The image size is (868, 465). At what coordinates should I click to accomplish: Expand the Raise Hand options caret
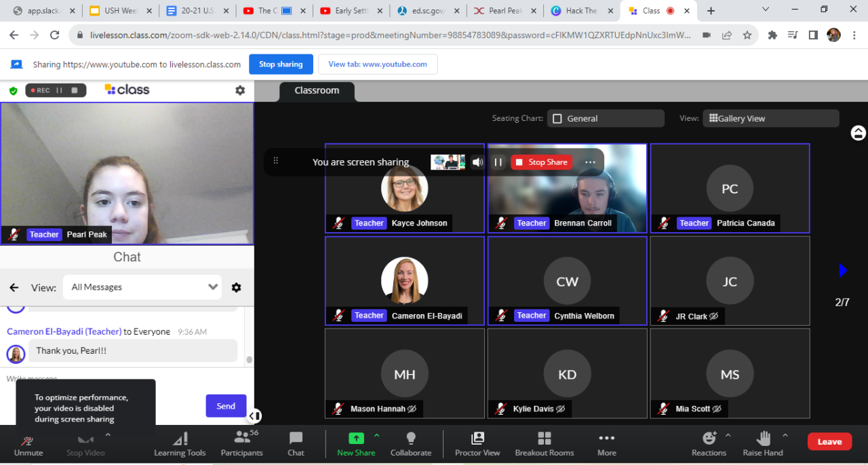[x=785, y=435]
